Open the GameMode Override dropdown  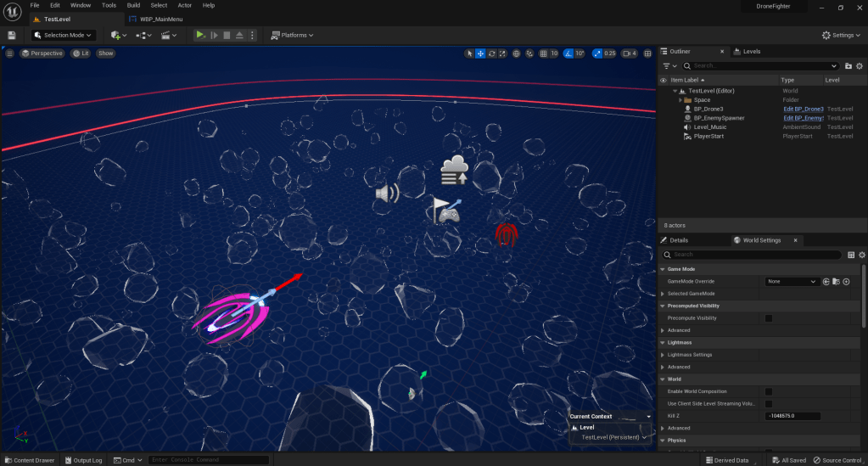point(792,281)
